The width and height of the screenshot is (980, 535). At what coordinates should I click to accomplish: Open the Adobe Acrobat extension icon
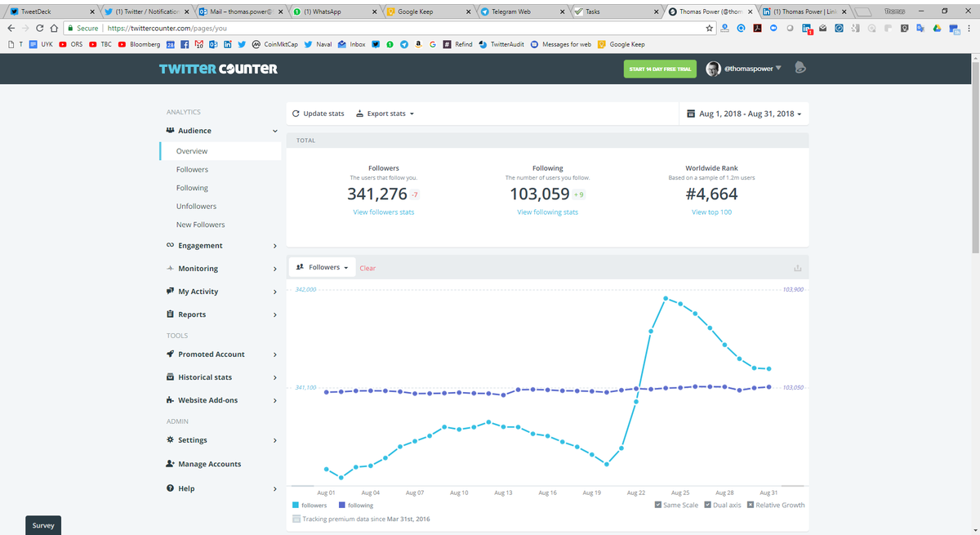[757, 28]
